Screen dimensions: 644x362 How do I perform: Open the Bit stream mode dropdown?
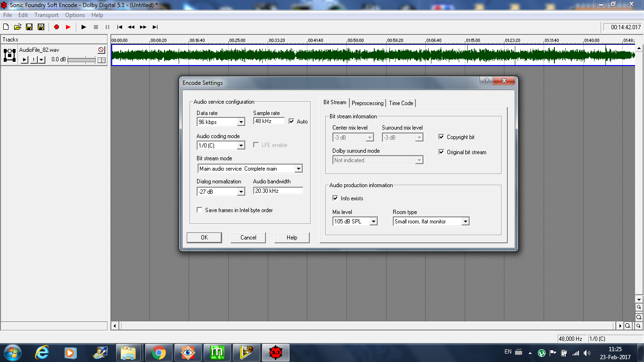click(298, 168)
